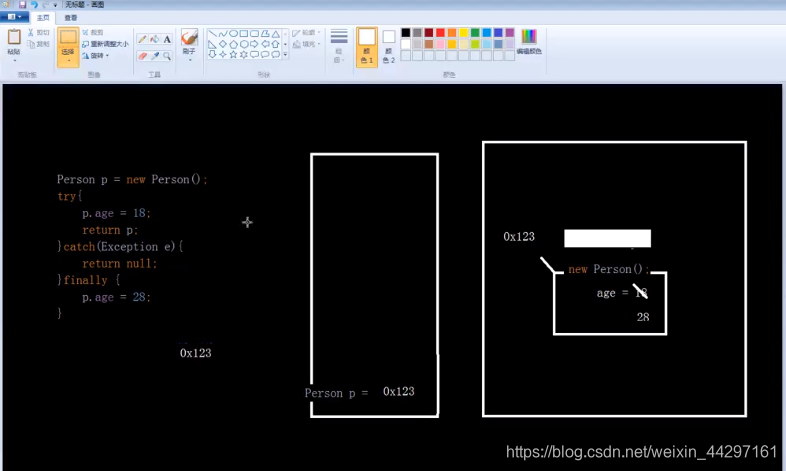Select Color 1 (颜色1) box
This screenshot has height=471, width=786.
(367, 47)
